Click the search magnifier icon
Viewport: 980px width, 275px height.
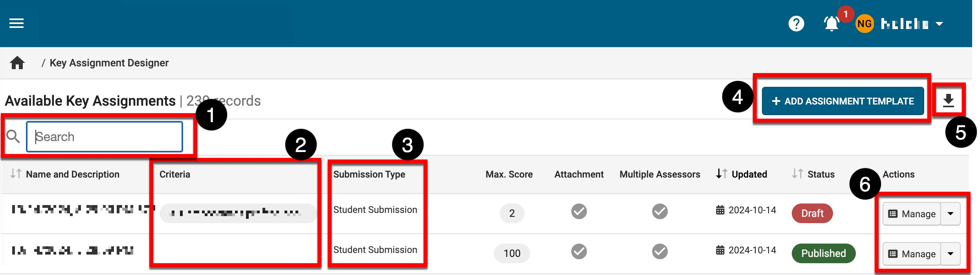pos(13,137)
